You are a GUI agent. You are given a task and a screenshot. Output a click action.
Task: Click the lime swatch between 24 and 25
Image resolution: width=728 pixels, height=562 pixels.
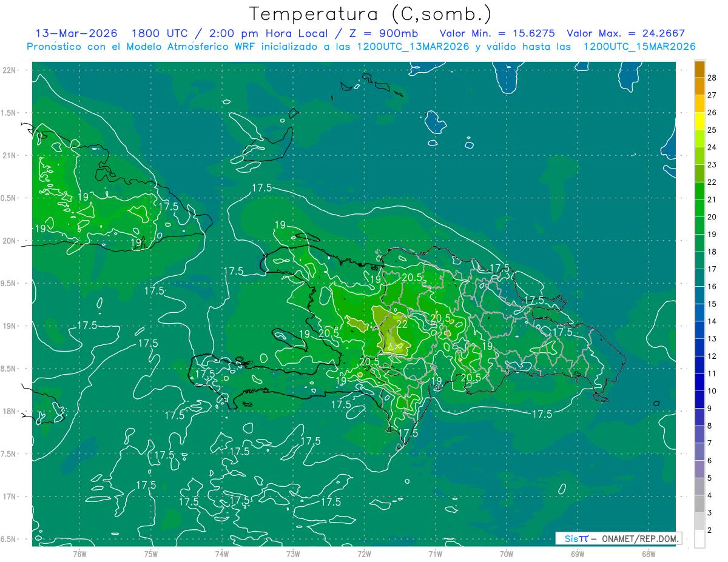click(x=699, y=139)
